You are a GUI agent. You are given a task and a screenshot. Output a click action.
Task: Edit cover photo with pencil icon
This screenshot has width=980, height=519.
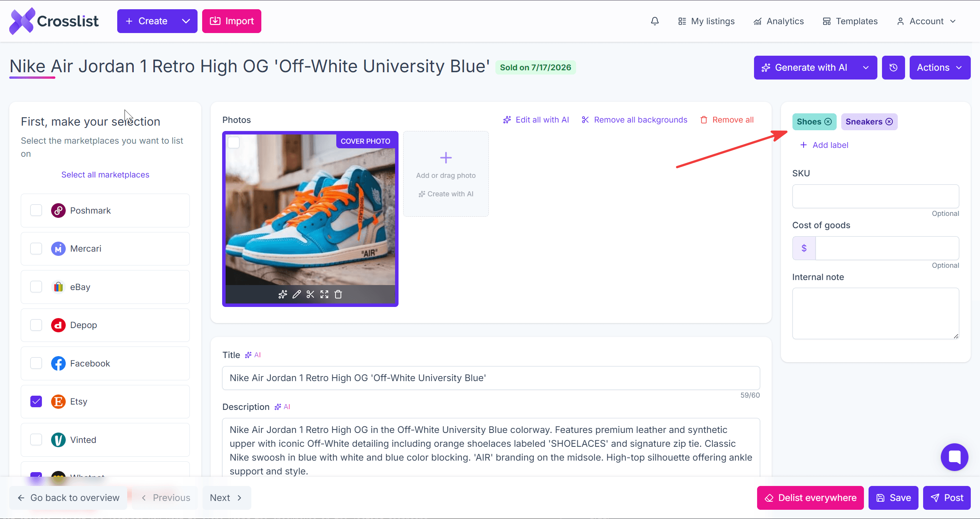[x=297, y=295]
